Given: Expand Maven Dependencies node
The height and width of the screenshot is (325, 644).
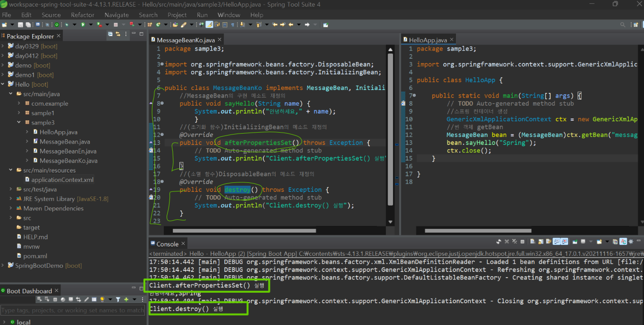Looking at the screenshot, I should pos(11,208).
